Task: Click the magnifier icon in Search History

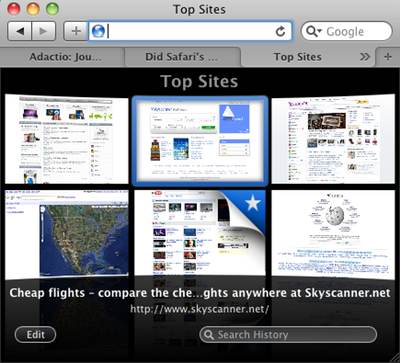Action: pyautogui.click(x=209, y=335)
